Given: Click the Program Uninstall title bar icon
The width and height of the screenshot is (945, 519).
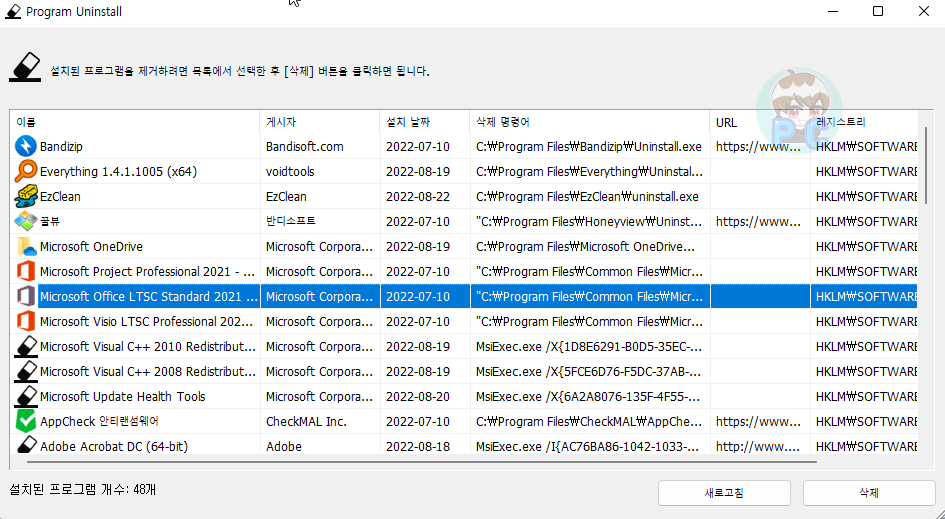Looking at the screenshot, I should [13, 11].
